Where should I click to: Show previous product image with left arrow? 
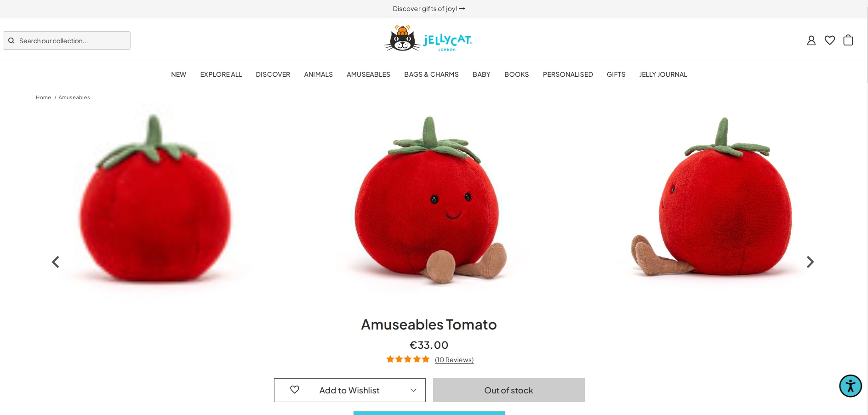pyautogui.click(x=56, y=262)
